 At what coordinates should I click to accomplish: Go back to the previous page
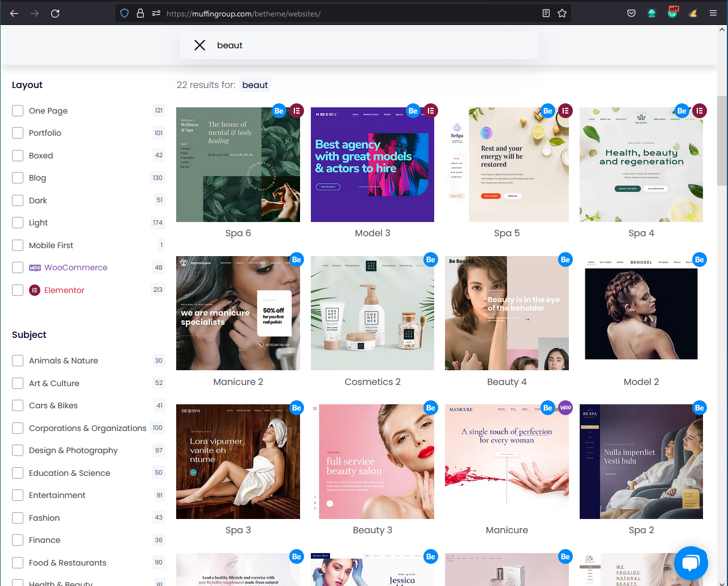[x=14, y=13]
